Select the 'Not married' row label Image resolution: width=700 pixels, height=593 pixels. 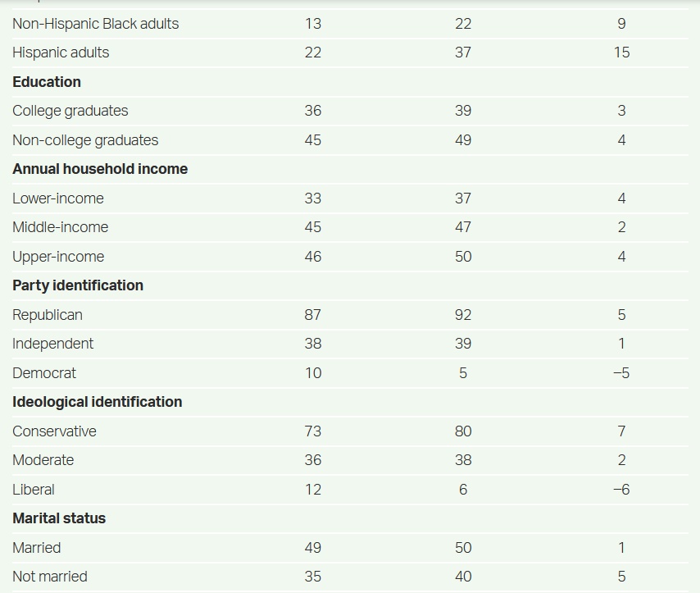point(50,577)
